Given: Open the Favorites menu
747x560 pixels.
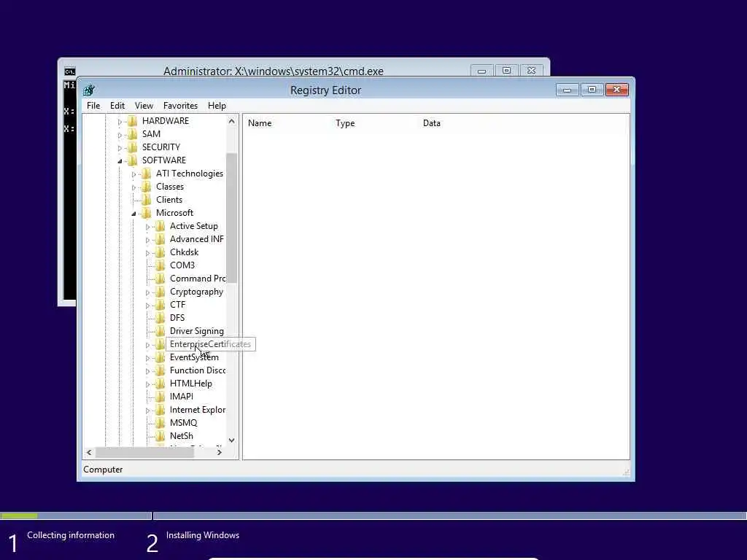Looking at the screenshot, I should pyautogui.click(x=180, y=106).
